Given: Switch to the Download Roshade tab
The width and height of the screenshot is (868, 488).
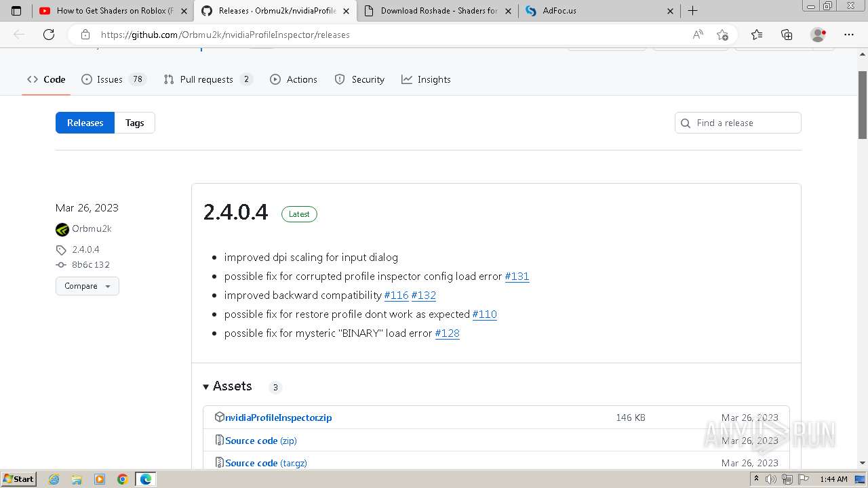Looking at the screenshot, I should coord(437,11).
